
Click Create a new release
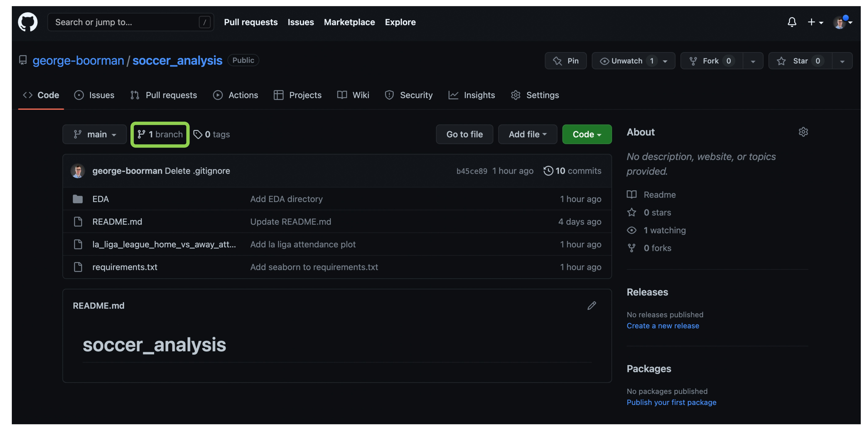pos(663,326)
